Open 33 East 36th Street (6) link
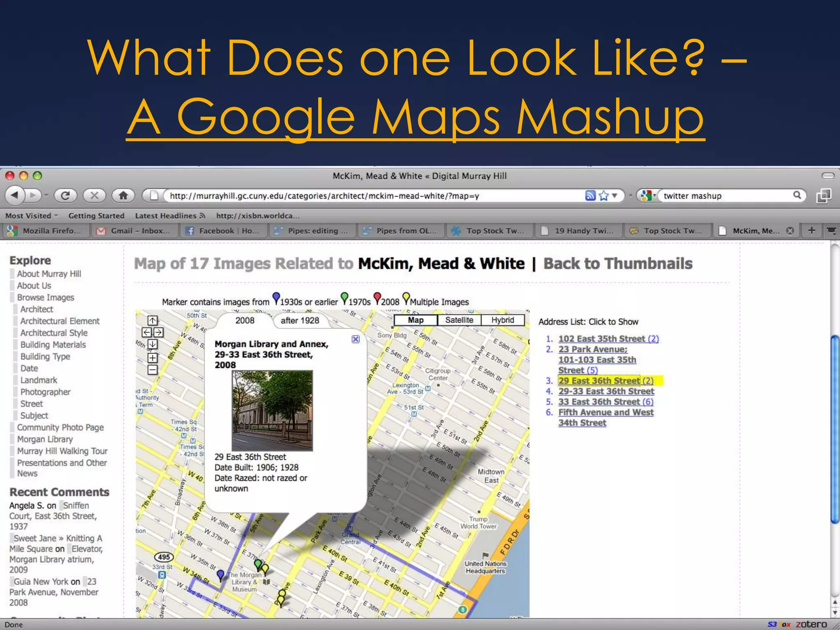Screen dimensions: 840x630 tap(606, 402)
